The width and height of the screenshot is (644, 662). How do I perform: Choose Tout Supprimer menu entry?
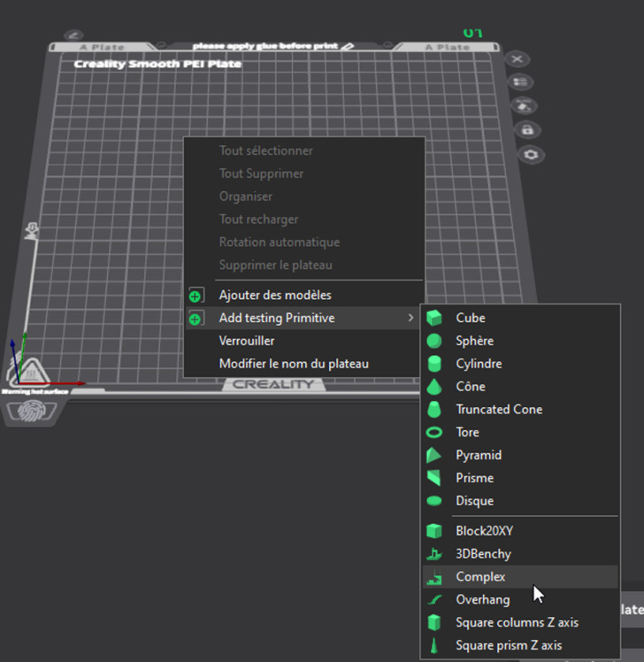click(303, 173)
